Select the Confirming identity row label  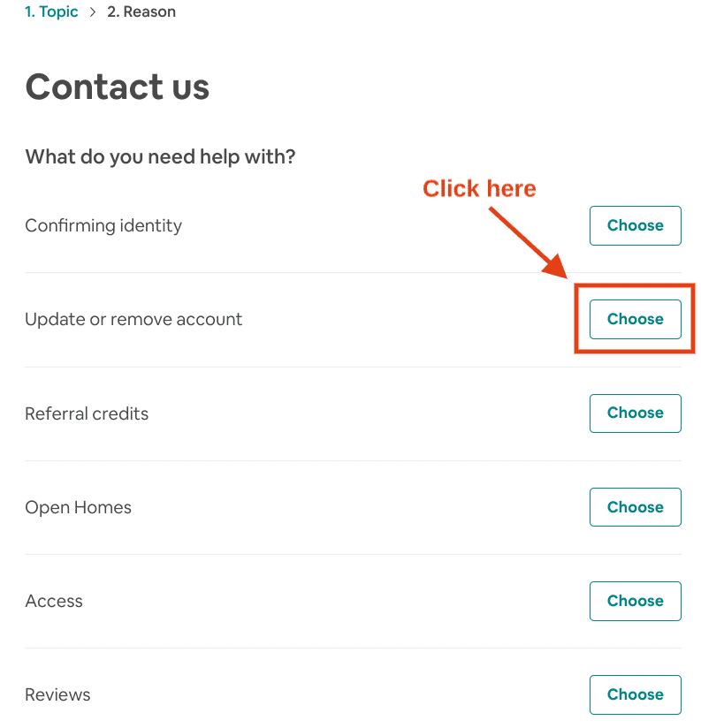click(x=103, y=225)
